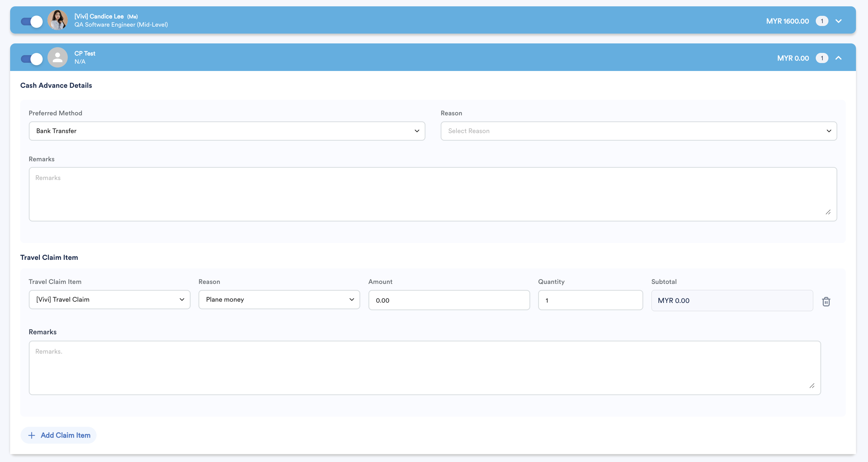Collapse the CP Test claim section

pos(838,58)
